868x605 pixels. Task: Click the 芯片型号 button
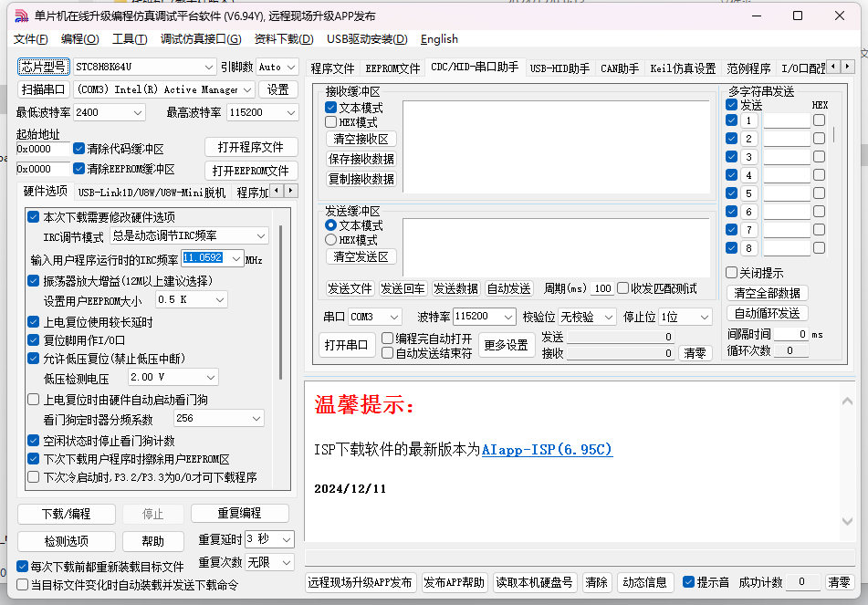pyautogui.click(x=44, y=67)
